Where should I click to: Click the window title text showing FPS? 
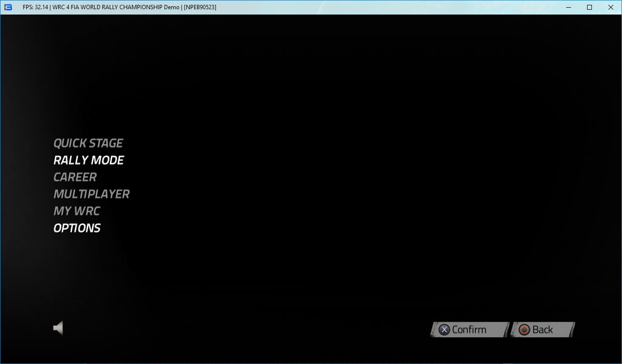tap(119, 7)
